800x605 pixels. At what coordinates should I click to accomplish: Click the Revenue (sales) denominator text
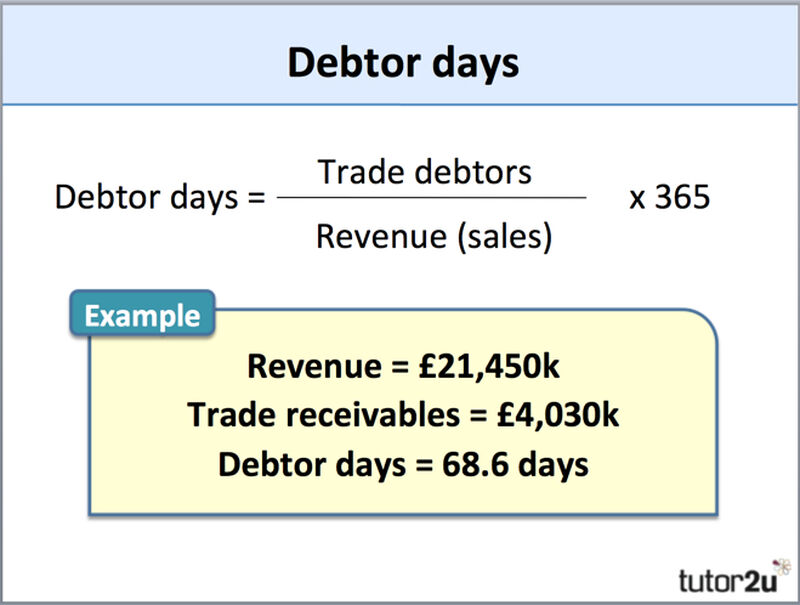tap(434, 236)
